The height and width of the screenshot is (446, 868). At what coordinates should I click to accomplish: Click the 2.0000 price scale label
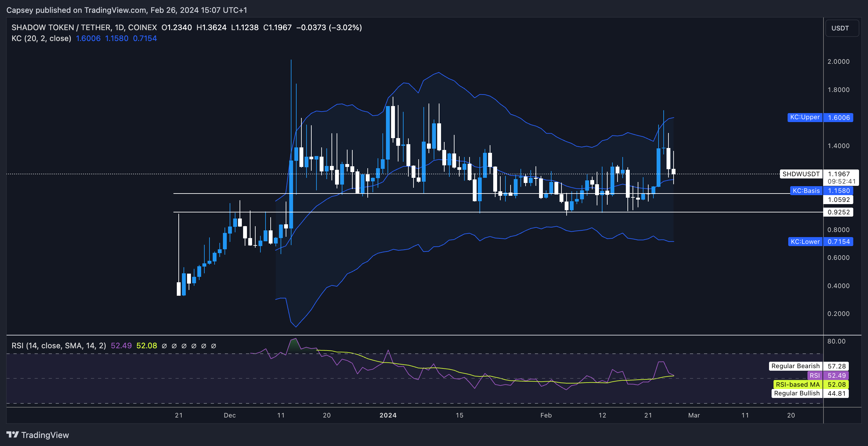[x=838, y=61]
